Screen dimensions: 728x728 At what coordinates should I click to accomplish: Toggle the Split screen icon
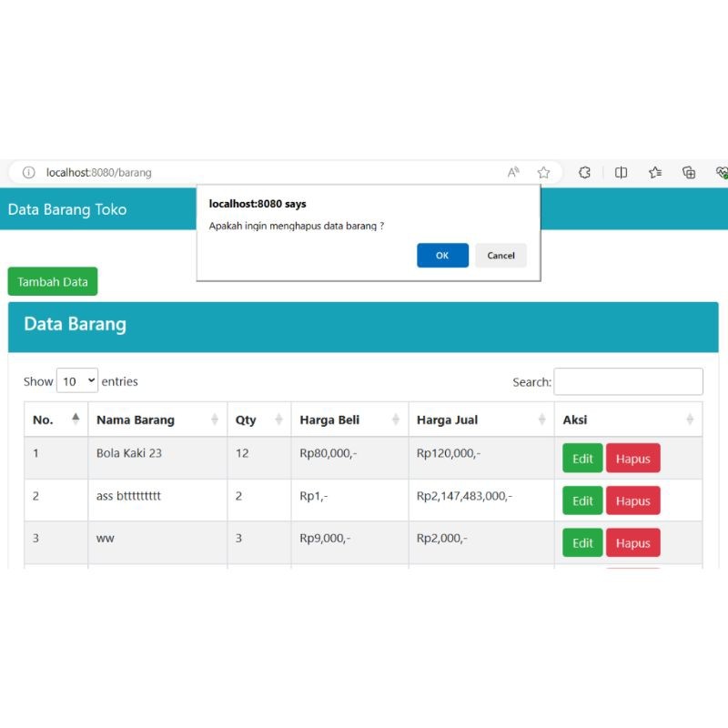pos(621,172)
